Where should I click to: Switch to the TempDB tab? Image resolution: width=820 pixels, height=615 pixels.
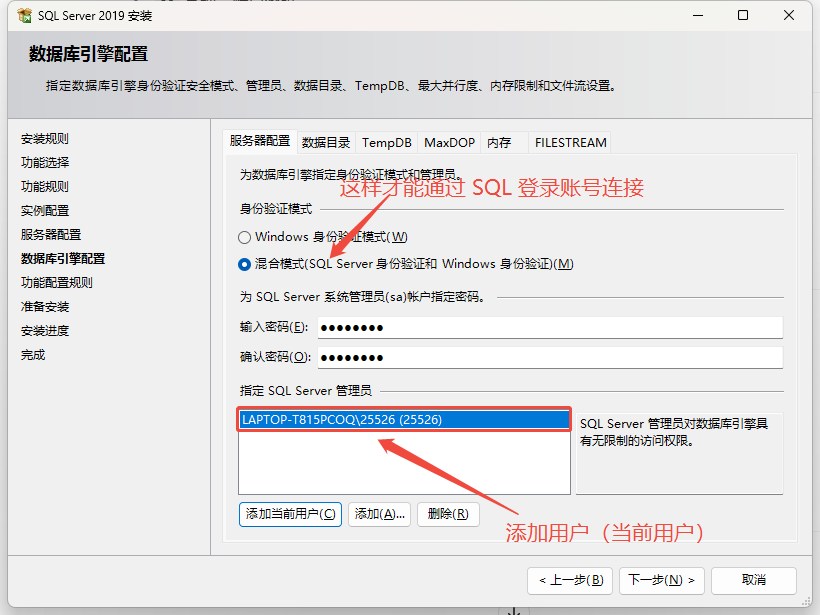point(386,143)
